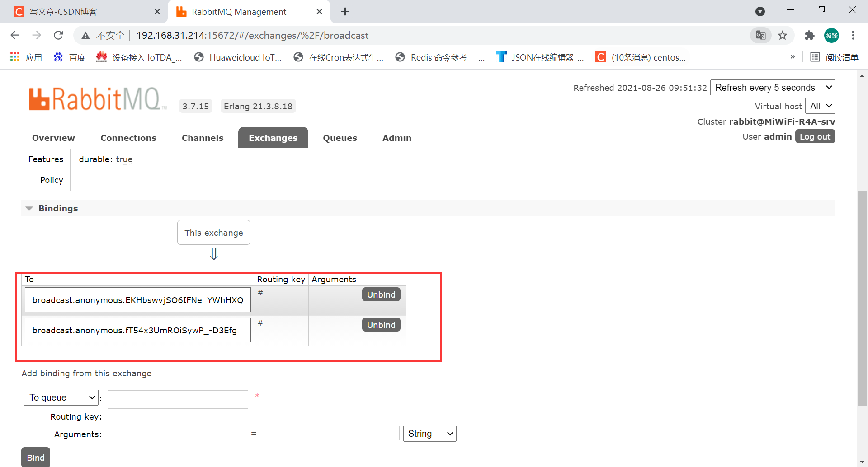
Task: Click the page vertical scrollbar thumb
Action: tap(862, 298)
